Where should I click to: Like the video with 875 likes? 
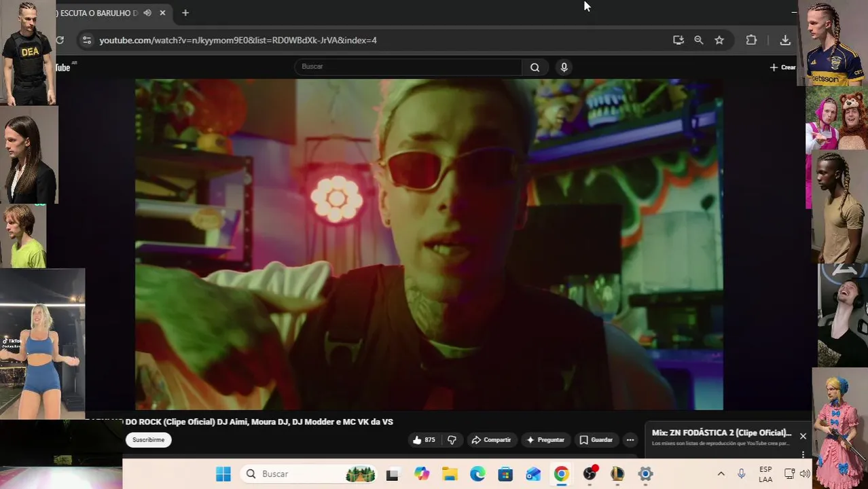[x=424, y=440]
